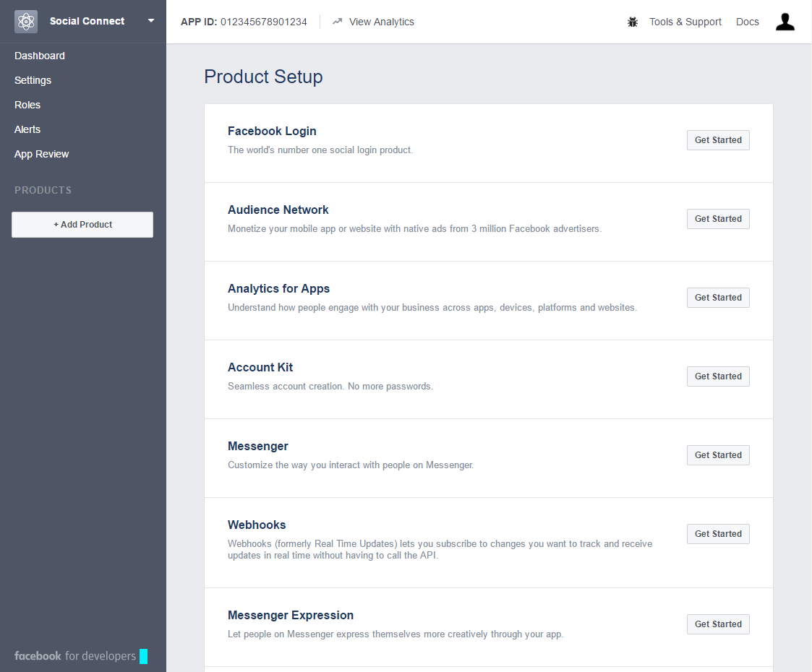Click Get Started for Messenger product
The width and height of the screenshot is (812, 672).
tap(718, 455)
